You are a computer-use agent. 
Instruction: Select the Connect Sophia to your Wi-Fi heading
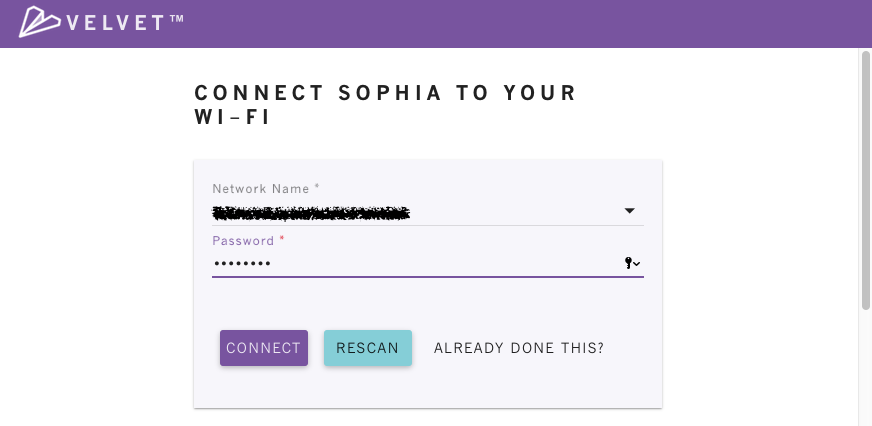[x=385, y=105]
